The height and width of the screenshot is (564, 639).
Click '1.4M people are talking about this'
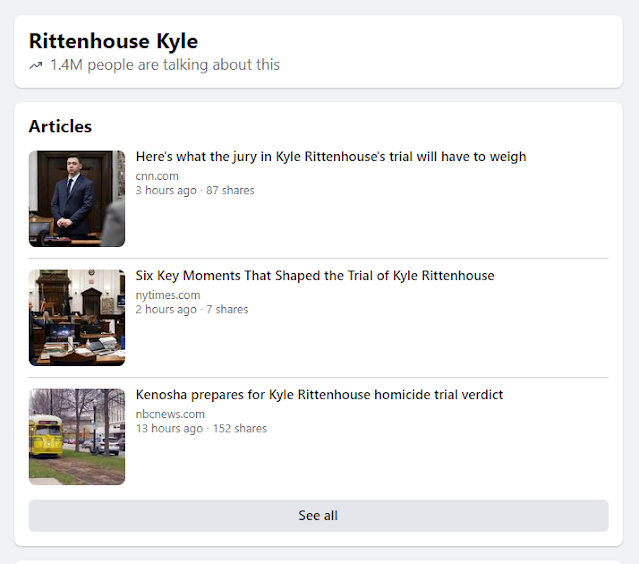[x=165, y=65]
